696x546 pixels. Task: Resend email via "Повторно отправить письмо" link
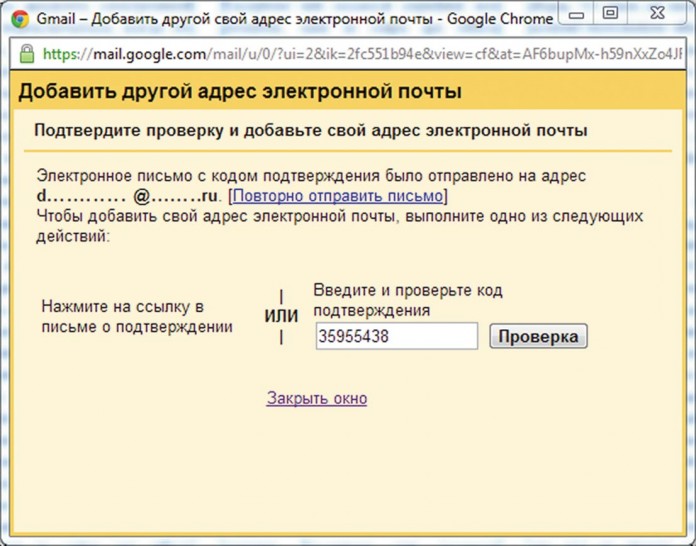(x=338, y=196)
